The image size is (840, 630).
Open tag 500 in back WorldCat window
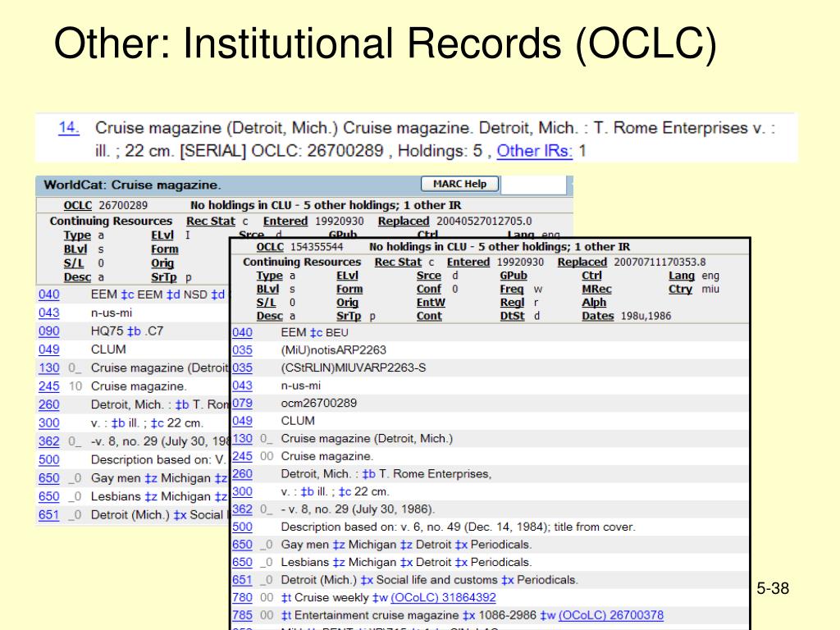48,459
